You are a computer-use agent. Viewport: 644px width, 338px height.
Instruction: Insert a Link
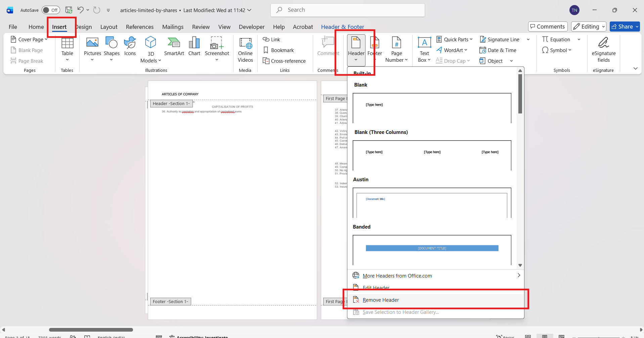point(271,39)
